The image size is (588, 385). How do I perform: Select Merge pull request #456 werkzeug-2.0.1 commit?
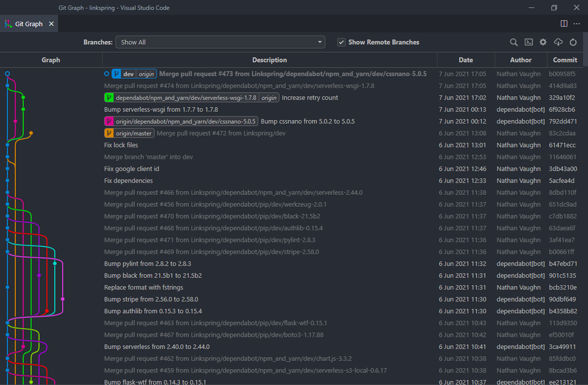coord(215,204)
